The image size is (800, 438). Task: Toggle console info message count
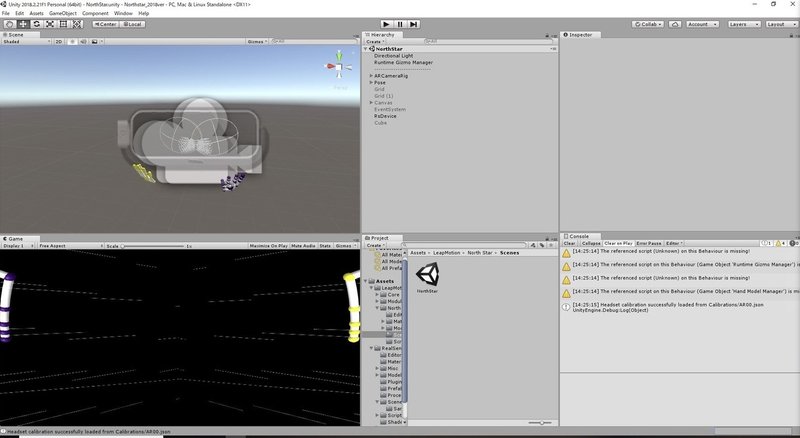tap(766, 244)
